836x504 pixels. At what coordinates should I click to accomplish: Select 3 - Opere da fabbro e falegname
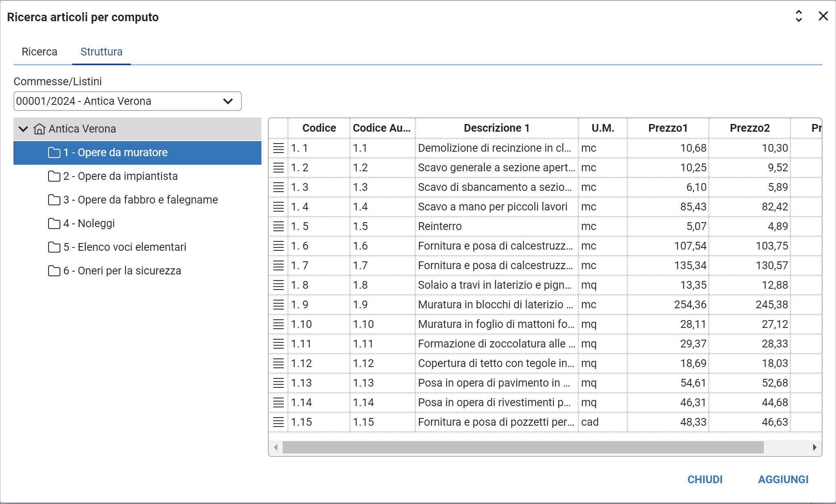(x=140, y=200)
